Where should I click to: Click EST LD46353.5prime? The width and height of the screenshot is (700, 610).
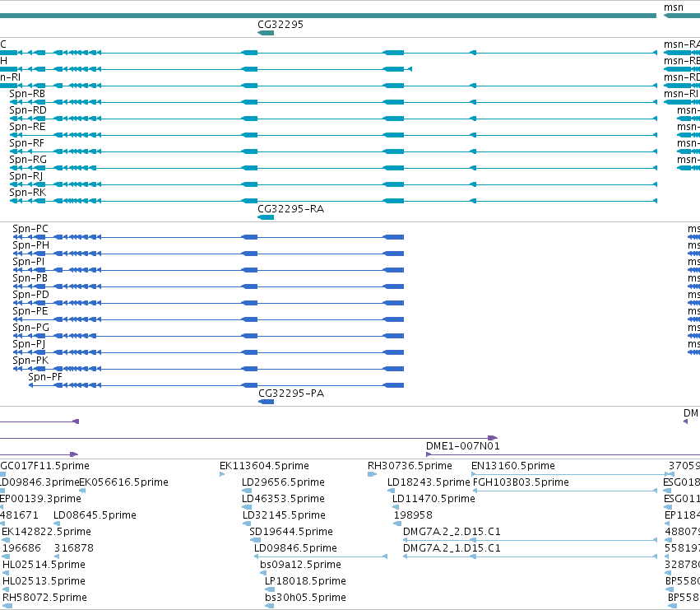pos(283,499)
